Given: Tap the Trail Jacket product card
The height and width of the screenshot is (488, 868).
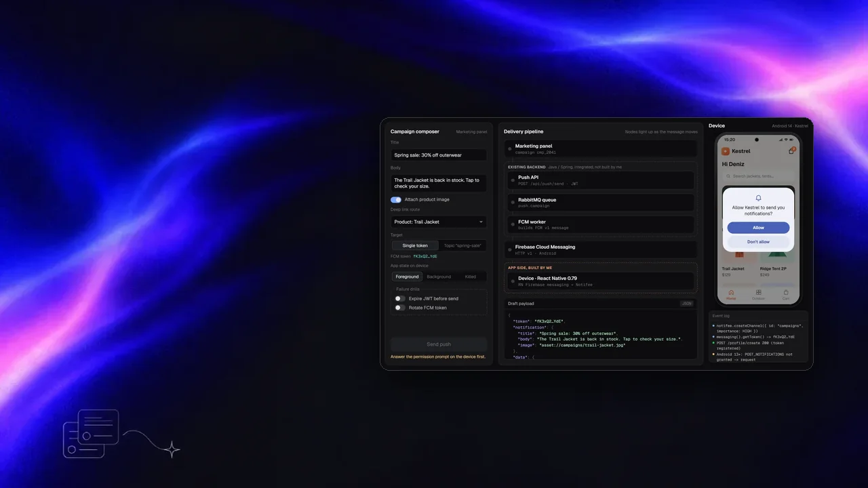Looking at the screenshot, I should [738, 264].
